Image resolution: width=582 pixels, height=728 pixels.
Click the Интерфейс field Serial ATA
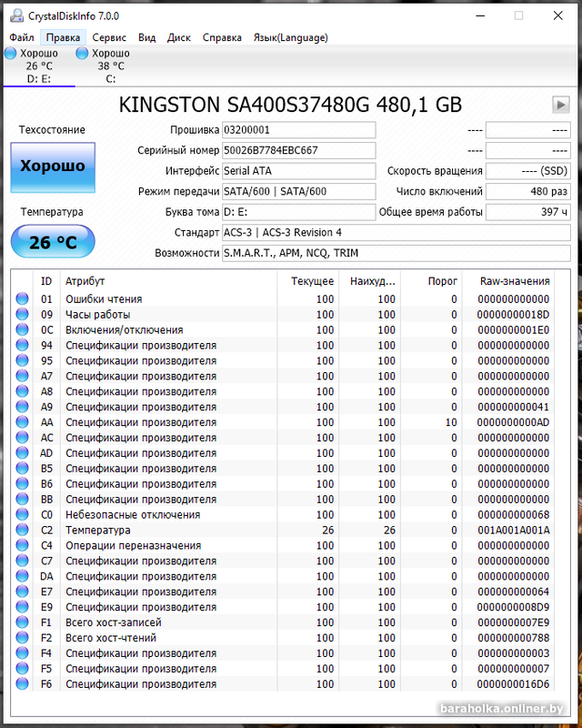coord(299,171)
